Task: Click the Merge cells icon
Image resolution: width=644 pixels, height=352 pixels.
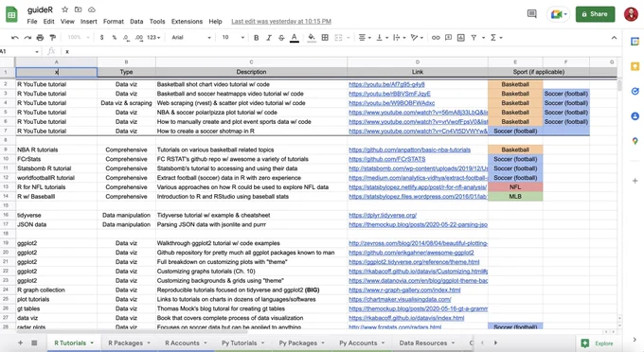Action: 338,38
